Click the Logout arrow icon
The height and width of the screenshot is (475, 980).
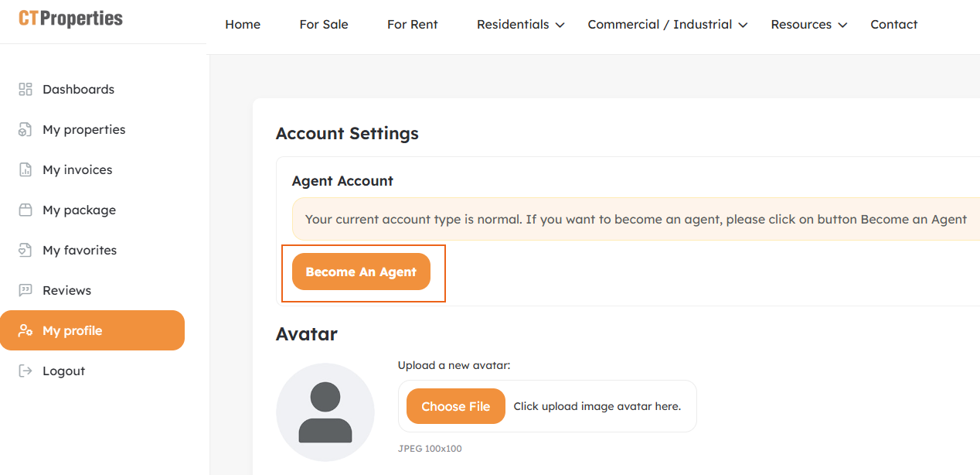click(x=26, y=371)
